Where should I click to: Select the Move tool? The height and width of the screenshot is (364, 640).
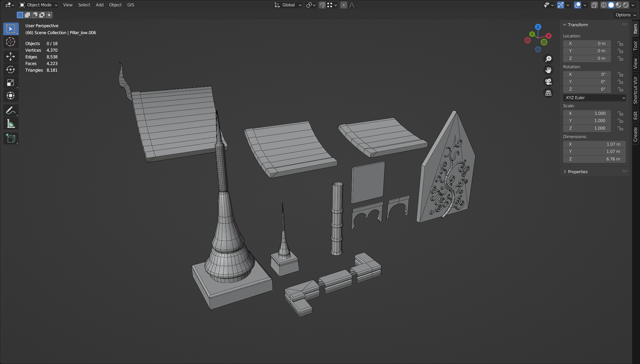[11, 56]
